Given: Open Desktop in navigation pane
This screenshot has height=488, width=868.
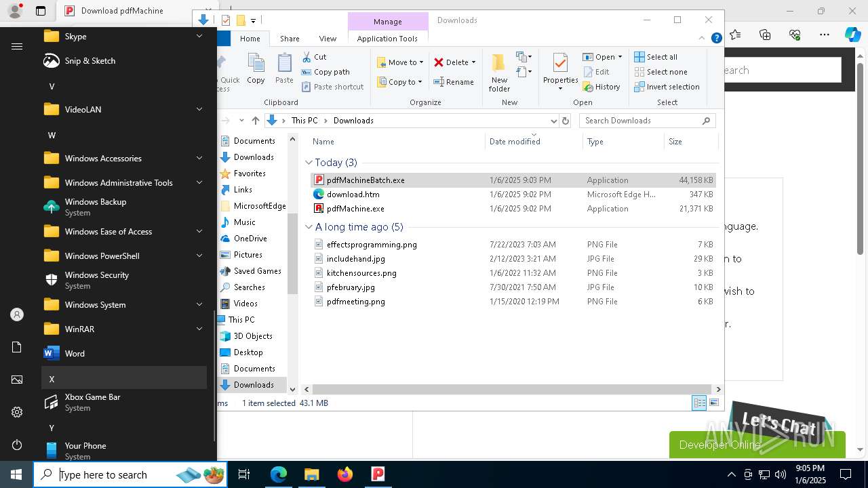Looking at the screenshot, I should 248,352.
